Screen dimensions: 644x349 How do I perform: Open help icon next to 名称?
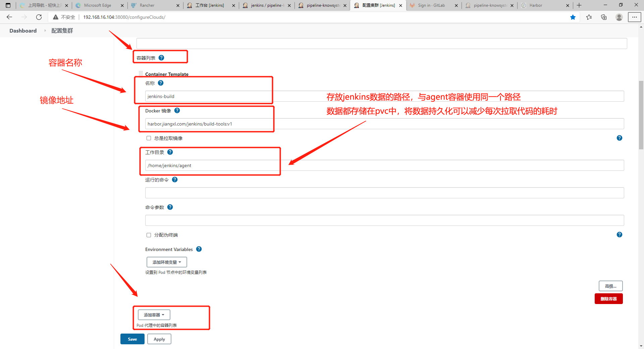coord(161,83)
